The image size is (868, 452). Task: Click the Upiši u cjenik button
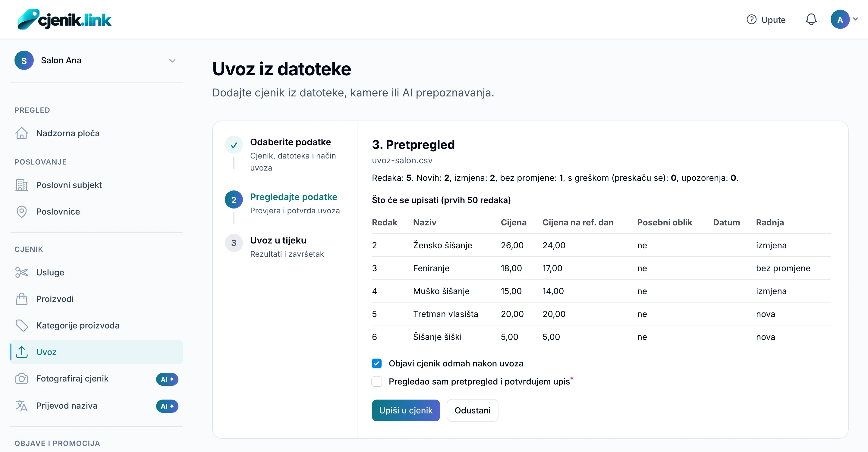[406, 410]
